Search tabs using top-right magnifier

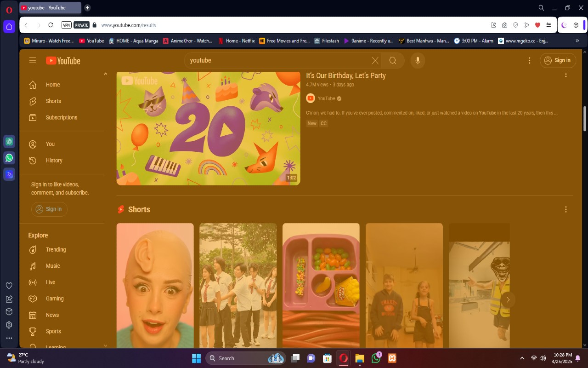(x=541, y=8)
